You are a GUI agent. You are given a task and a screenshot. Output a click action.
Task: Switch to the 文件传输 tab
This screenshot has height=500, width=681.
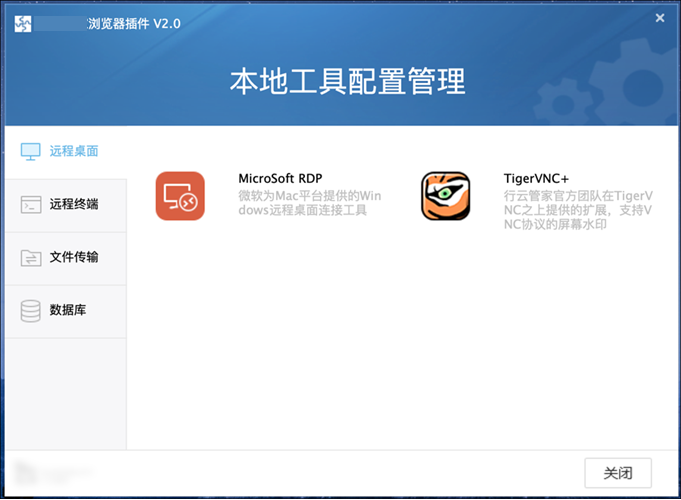(x=66, y=258)
